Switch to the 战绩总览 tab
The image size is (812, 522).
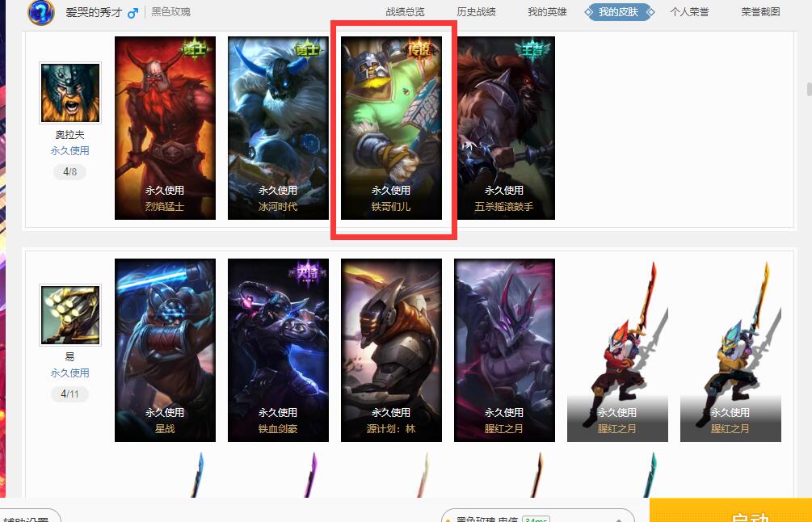coord(405,12)
